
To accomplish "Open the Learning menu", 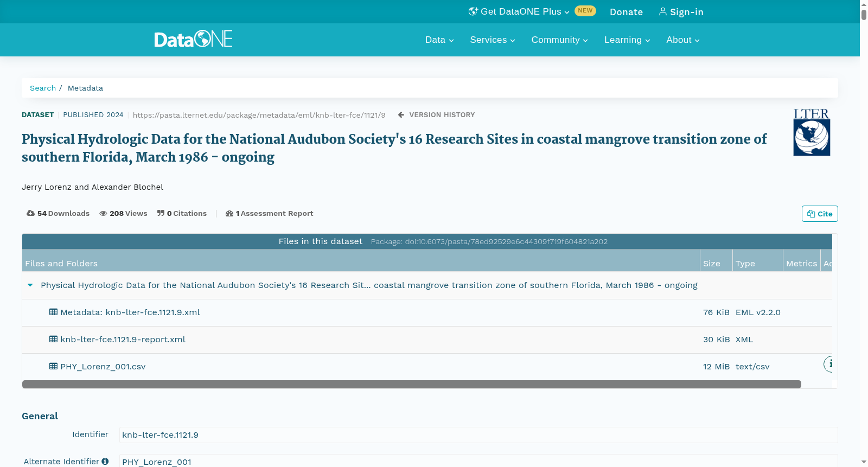I will [x=627, y=40].
